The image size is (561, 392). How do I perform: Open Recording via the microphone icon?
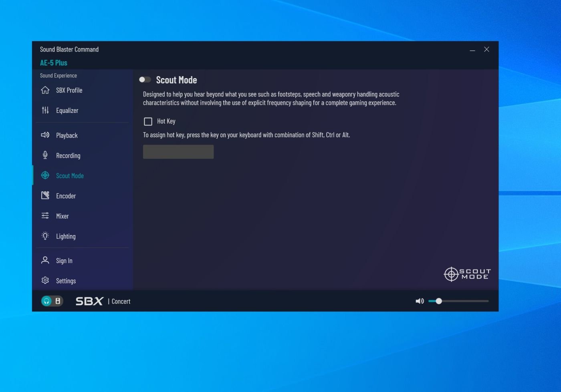pos(45,155)
